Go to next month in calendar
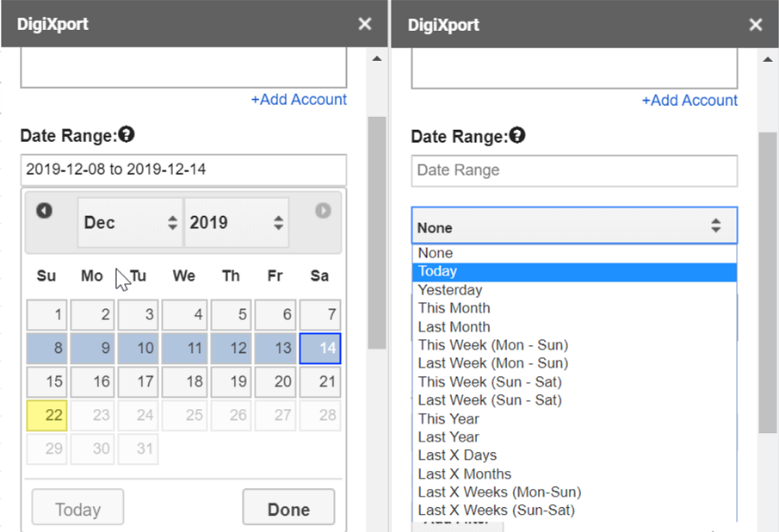The height and width of the screenshot is (532, 779). [x=323, y=211]
